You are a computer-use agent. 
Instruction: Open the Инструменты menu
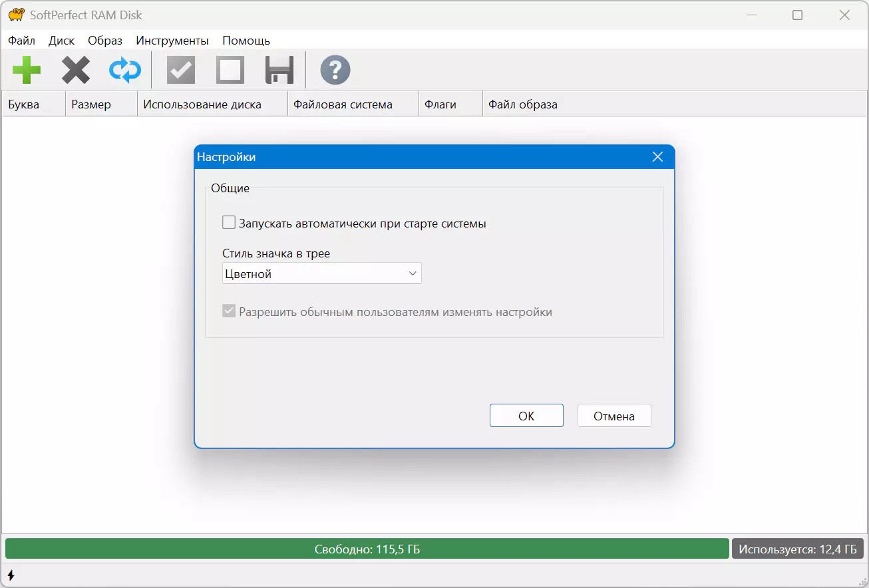pyautogui.click(x=172, y=41)
